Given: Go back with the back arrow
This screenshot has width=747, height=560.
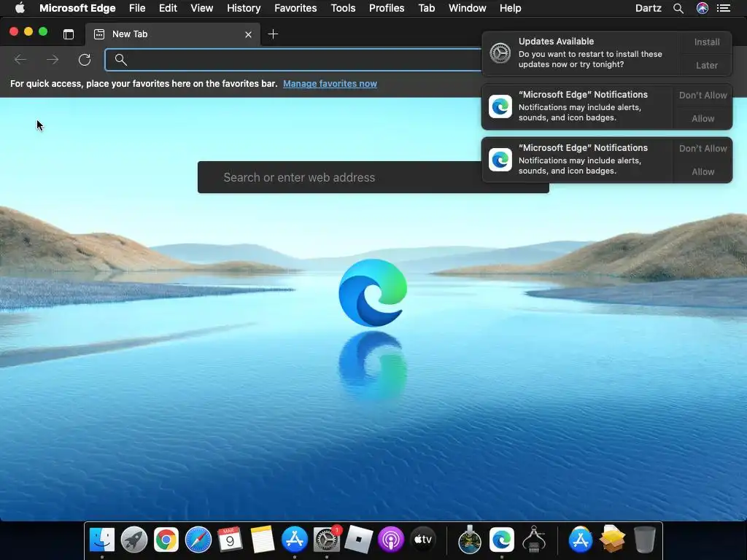Looking at the screenshot, I should (x=20, y=60).
